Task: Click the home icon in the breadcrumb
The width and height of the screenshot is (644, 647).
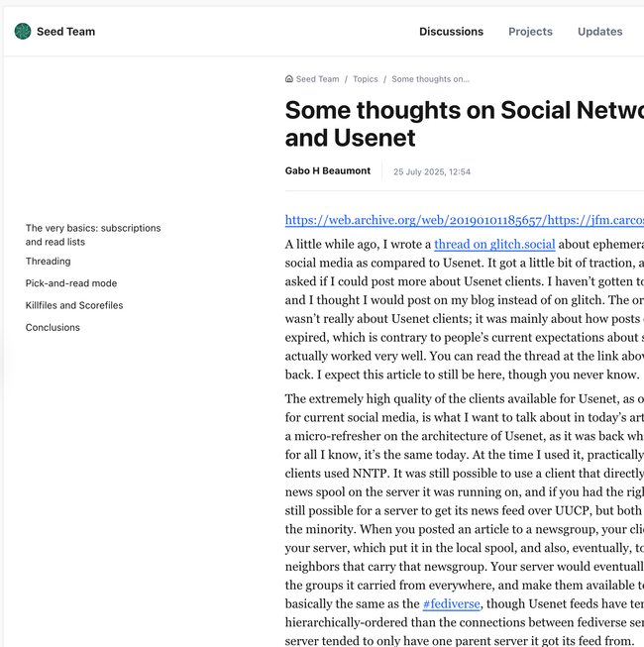Action: (x=289, y=79)
